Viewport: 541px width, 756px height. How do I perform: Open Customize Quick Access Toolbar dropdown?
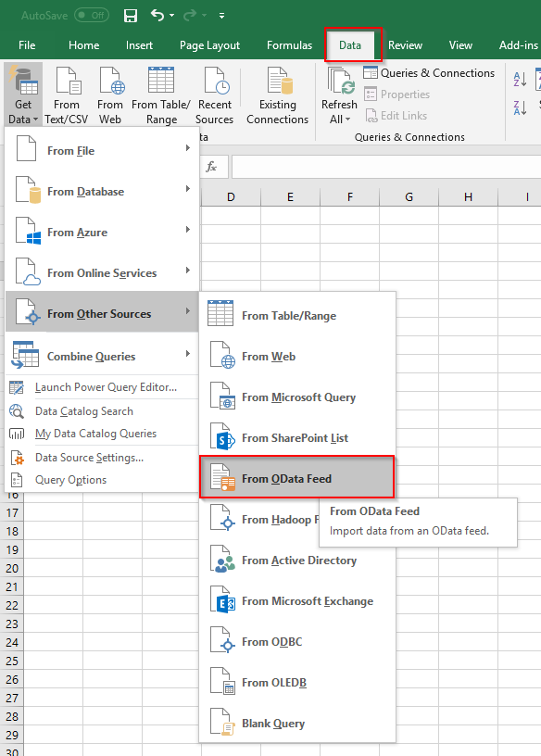(x=221, y=16)
